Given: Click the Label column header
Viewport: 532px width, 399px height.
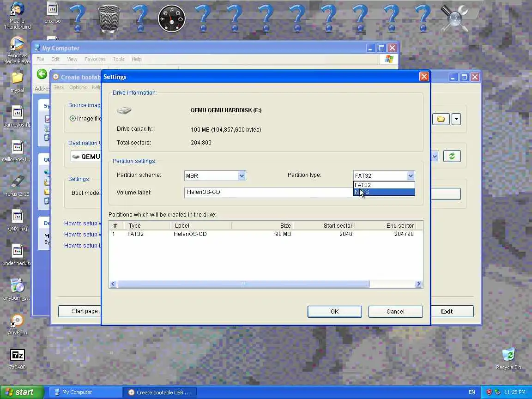Looking at the screenshot, I should [x=201, y=226].
